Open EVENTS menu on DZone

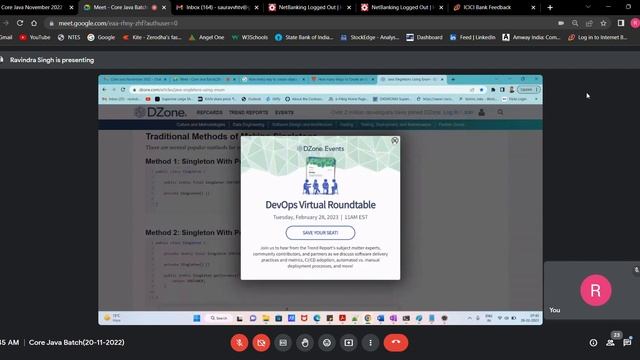(284, 112)
